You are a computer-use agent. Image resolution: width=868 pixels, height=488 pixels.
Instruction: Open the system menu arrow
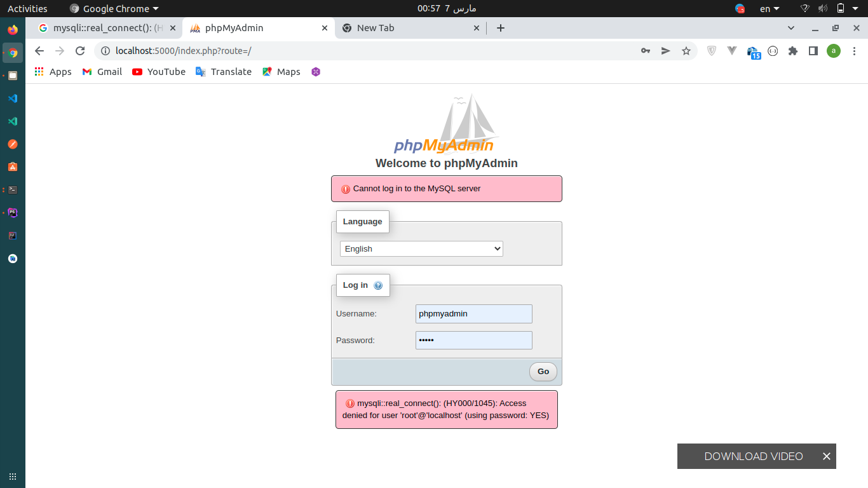click(857, 8)
